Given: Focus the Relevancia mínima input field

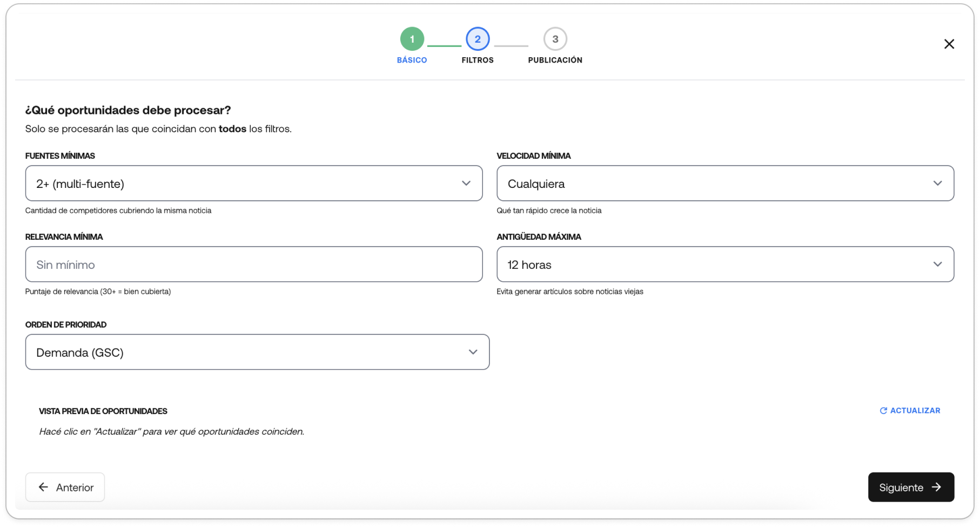Looking at the screenshot, I should [x=254, y=265].
